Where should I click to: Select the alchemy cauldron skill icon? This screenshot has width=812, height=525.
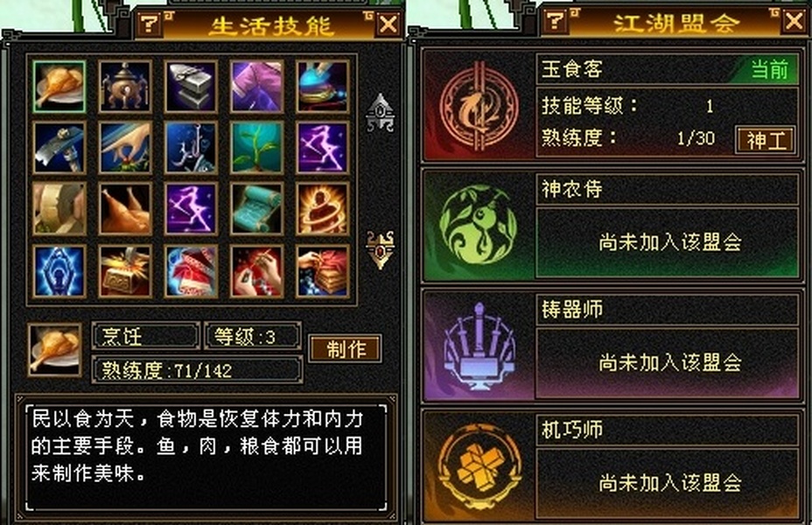(x=125, y=87)
